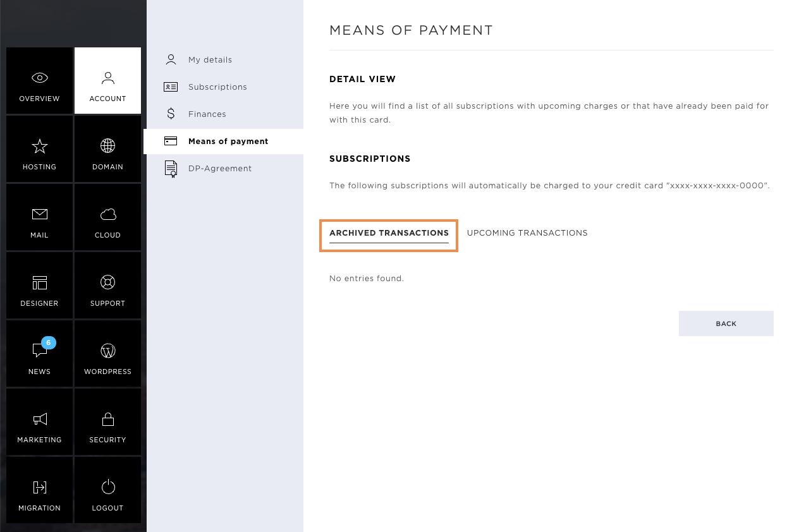Image resolution: width=799 pixels, height=532 pixels.
Task: Select Means of payment menu entry
Action: click(x=224, y=142)
